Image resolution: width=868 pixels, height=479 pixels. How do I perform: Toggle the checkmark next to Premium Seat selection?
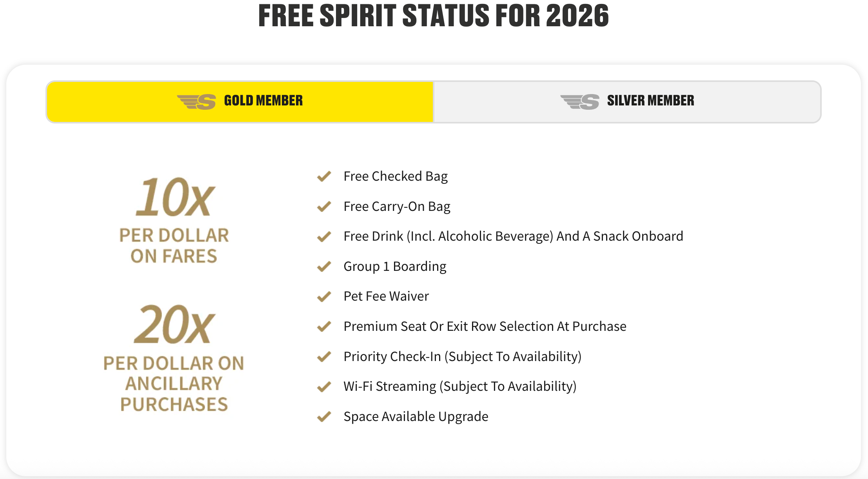[x=323, y=327]
